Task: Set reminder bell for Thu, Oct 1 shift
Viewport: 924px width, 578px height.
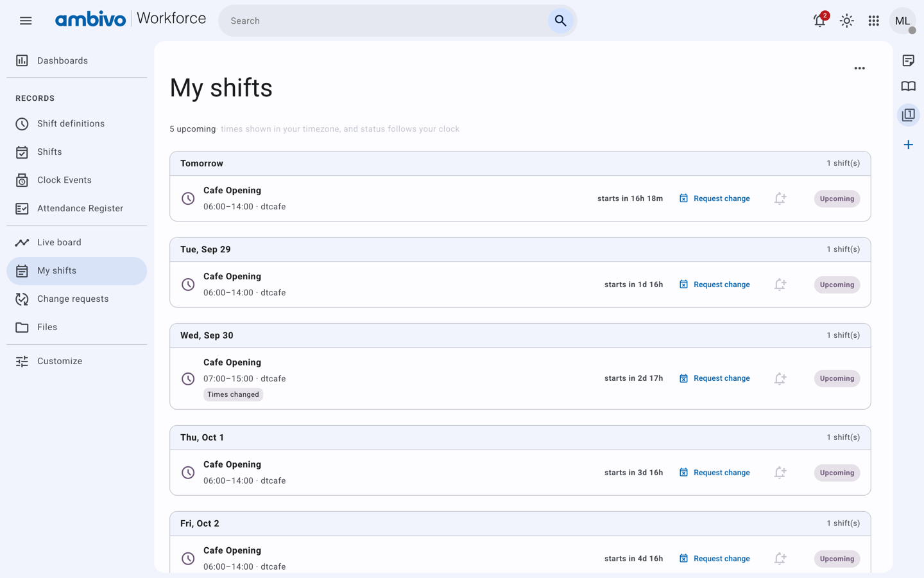Action: pos(780,473)
